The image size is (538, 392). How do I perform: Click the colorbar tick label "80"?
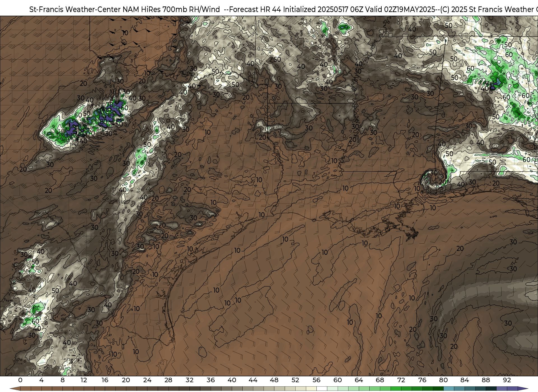[444, 380]
